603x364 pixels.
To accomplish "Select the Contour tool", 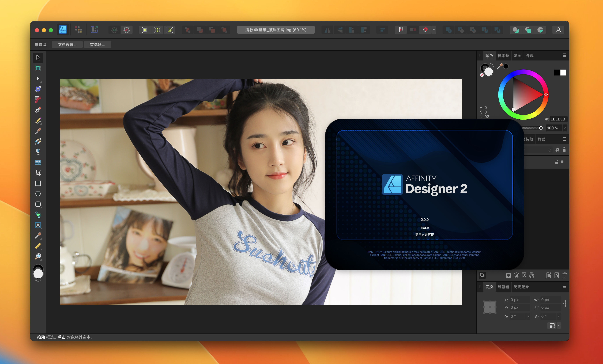I will tap(38, 89).
